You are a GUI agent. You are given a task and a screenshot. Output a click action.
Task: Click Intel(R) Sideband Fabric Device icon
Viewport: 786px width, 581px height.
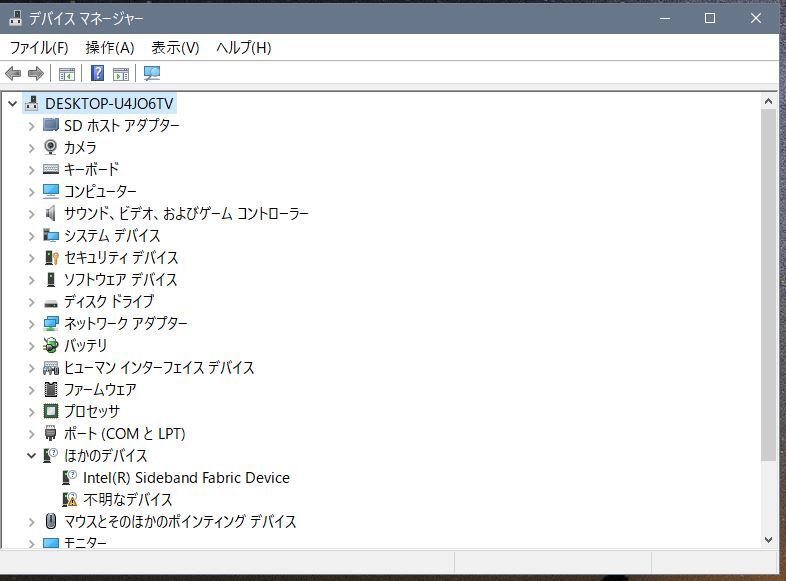pos(70,477)
